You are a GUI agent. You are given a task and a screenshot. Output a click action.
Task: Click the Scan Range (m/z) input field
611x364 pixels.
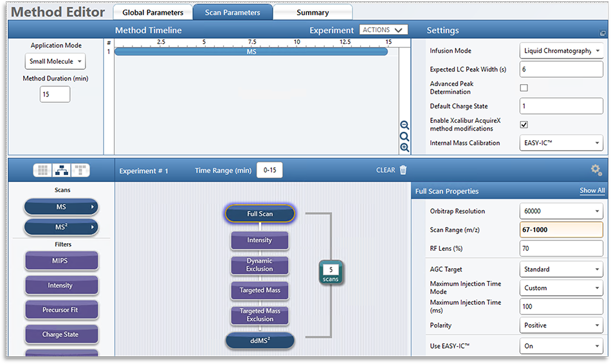(561, 230)
